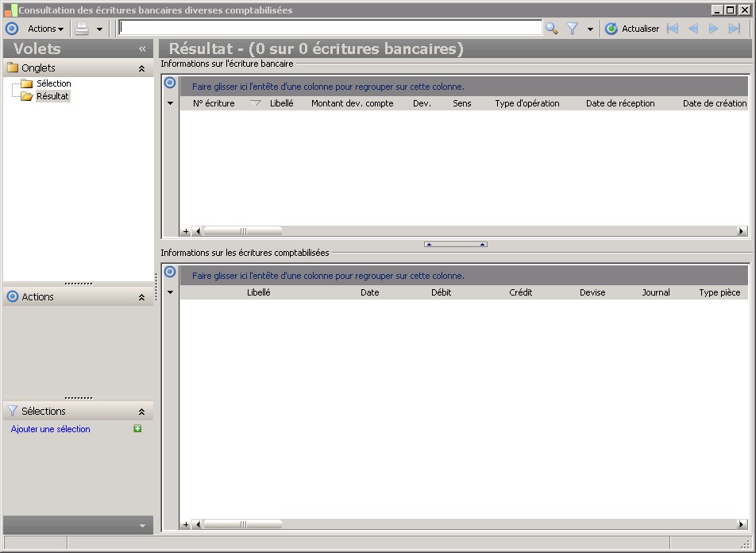Sort by N° écriture column
This screenshot has height=553, width=756.
[214, 103]
